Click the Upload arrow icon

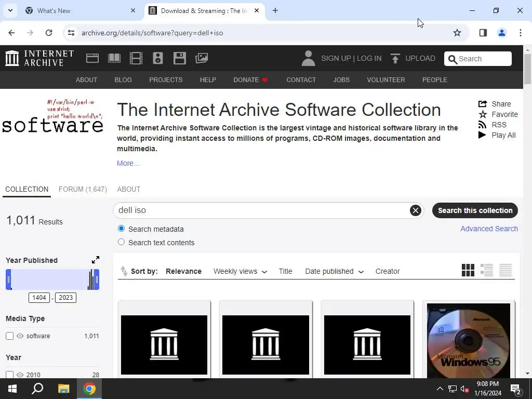(x=395, y=58)
